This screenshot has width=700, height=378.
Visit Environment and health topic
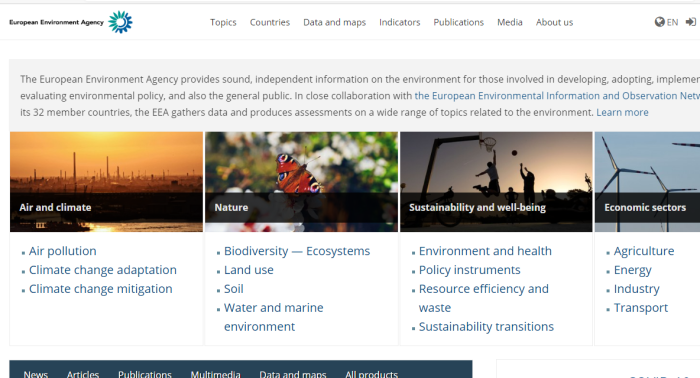tap(485, 251)
